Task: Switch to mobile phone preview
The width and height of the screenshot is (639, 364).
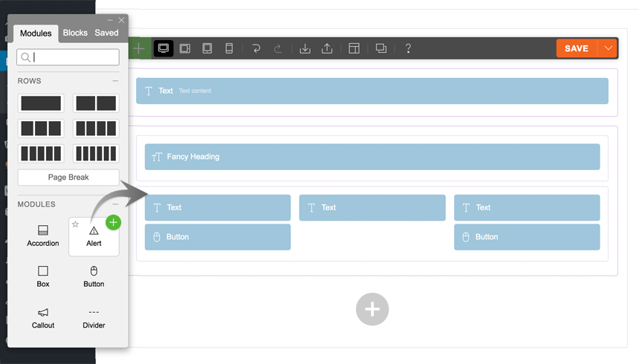Action: pyautogui.click(x=229, y=48)
